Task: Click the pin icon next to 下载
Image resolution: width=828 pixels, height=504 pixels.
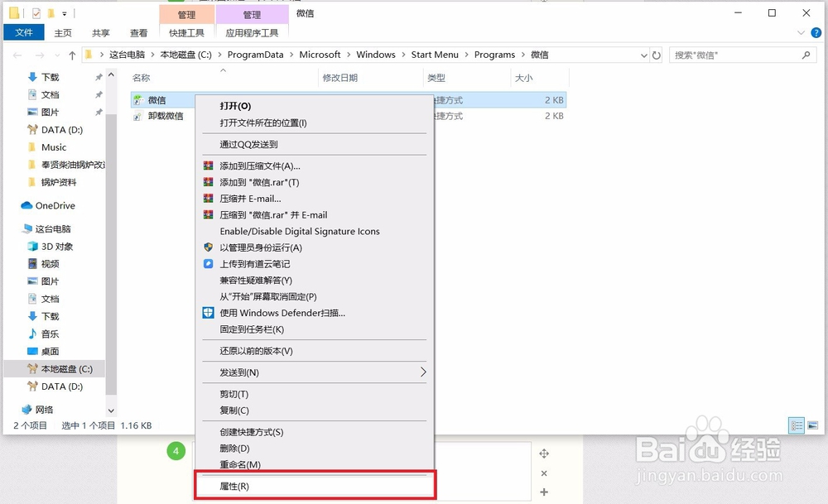Action: tap(99, 77)
